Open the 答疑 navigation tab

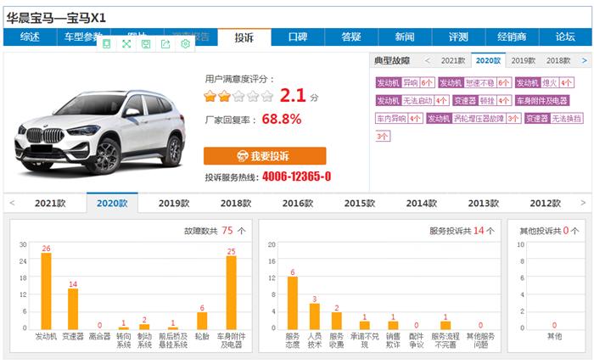pyautogui.click(x=351, y=36)
